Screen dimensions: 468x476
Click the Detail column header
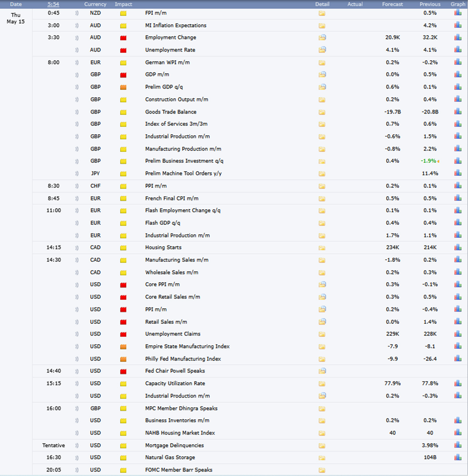point(322,4)
